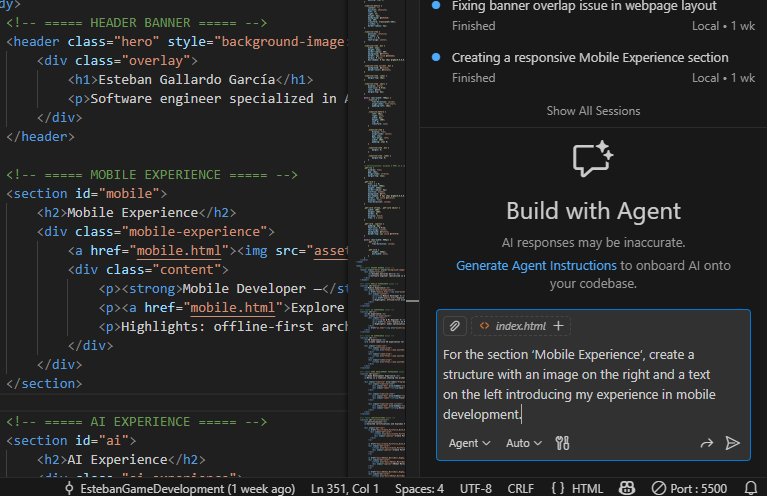Open Generate Agent Instructions link
767x496 pixels.
[x=536, y=265]
